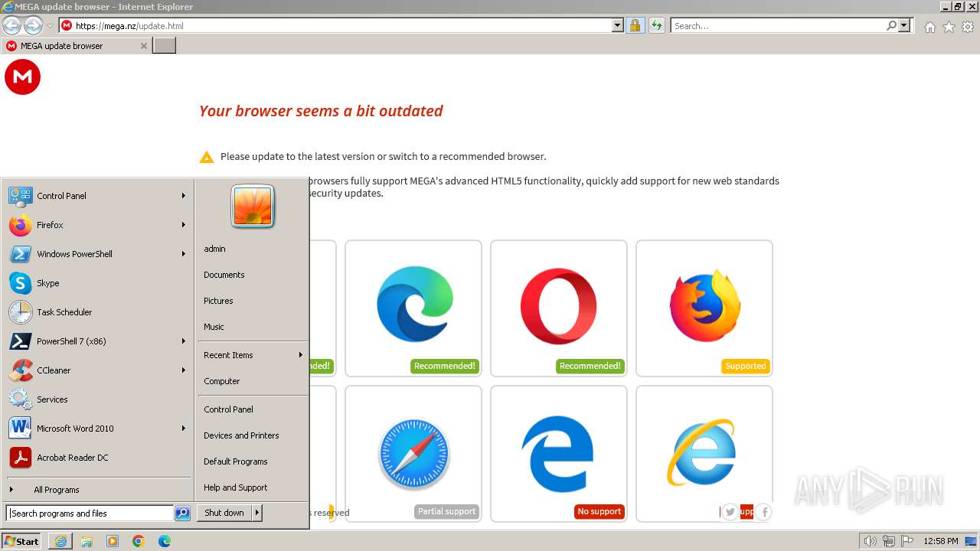Open Control Panel from the pinned programs list
The width and height of the screenshot is (980, 551).
(x=97, y=196)
